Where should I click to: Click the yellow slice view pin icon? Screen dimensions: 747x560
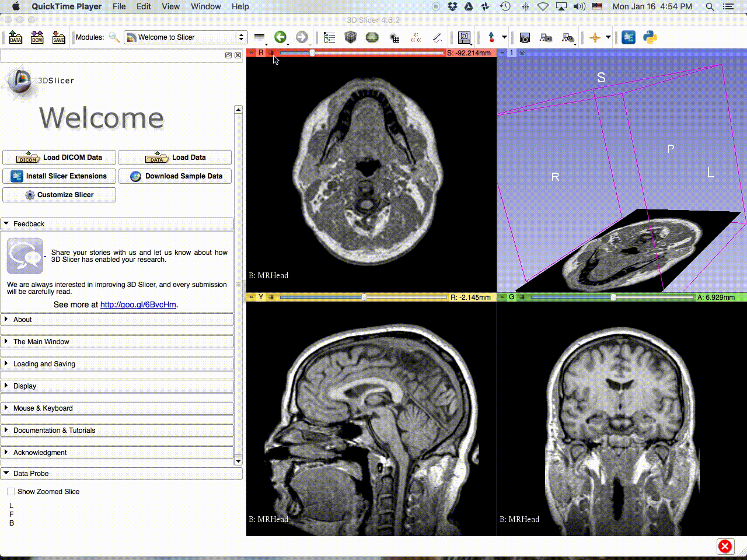pos(252,297)
